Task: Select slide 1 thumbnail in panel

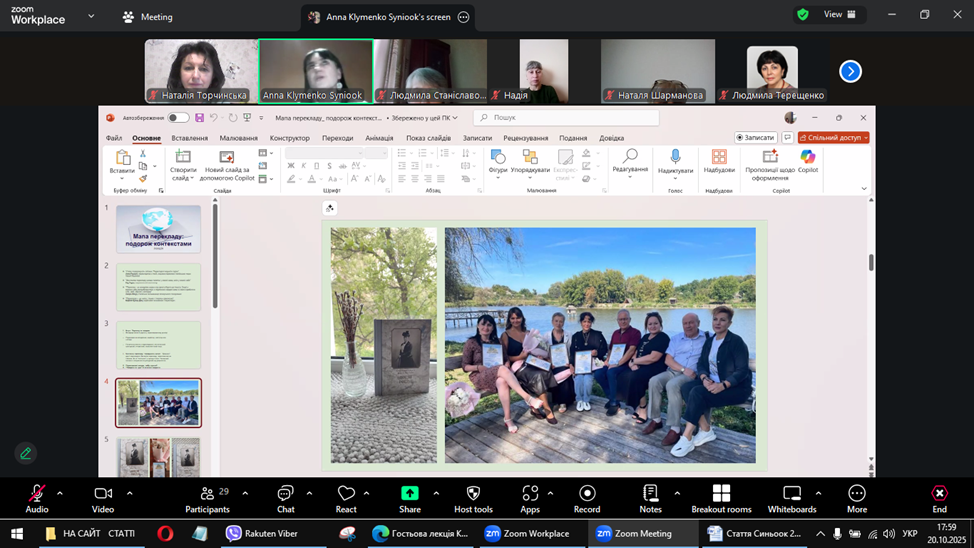Action: (158, 229)
